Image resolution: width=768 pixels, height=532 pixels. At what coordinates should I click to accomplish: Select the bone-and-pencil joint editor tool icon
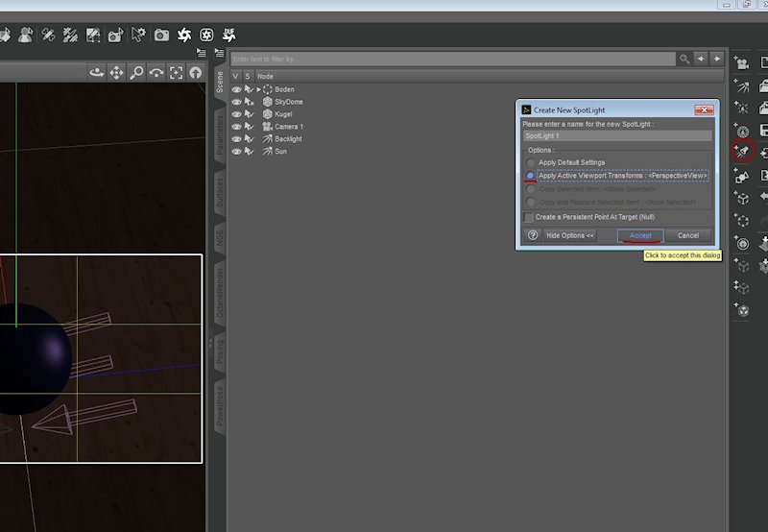click(x=48, y=36)
